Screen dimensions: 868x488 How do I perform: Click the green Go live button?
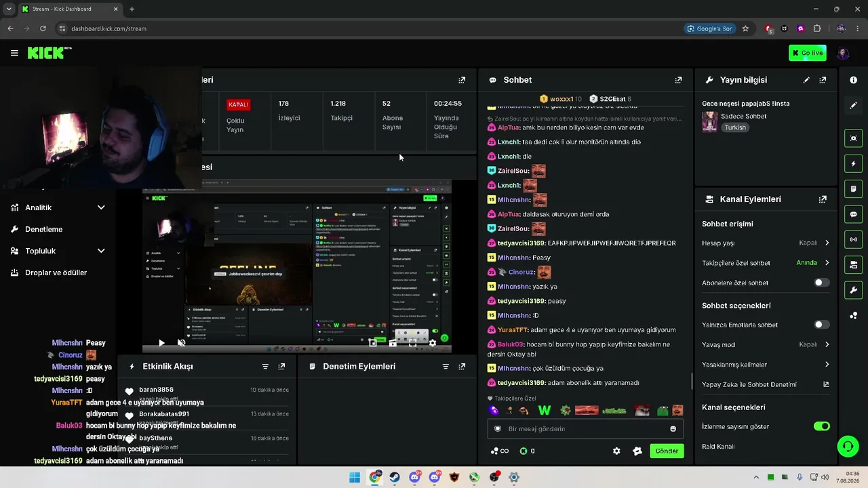pyautogui.click(x=808, y=53)
